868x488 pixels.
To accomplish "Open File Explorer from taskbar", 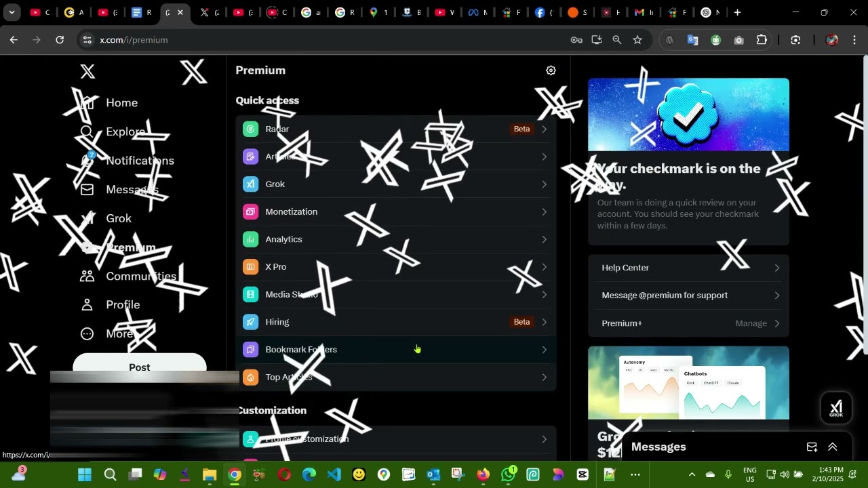I will coord(210,474).
